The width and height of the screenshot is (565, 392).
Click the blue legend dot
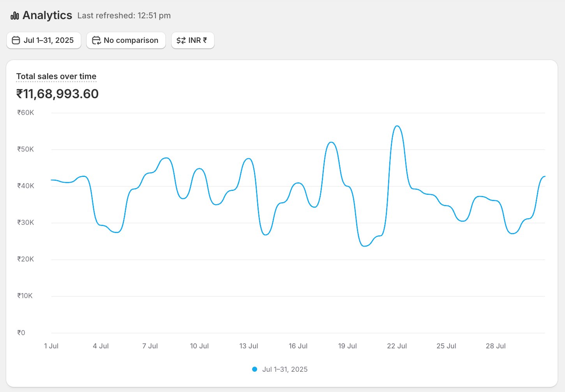[x=254, y=369]
